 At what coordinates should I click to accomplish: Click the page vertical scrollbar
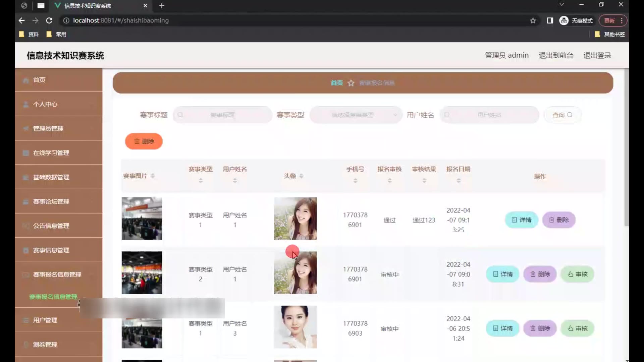626,147
